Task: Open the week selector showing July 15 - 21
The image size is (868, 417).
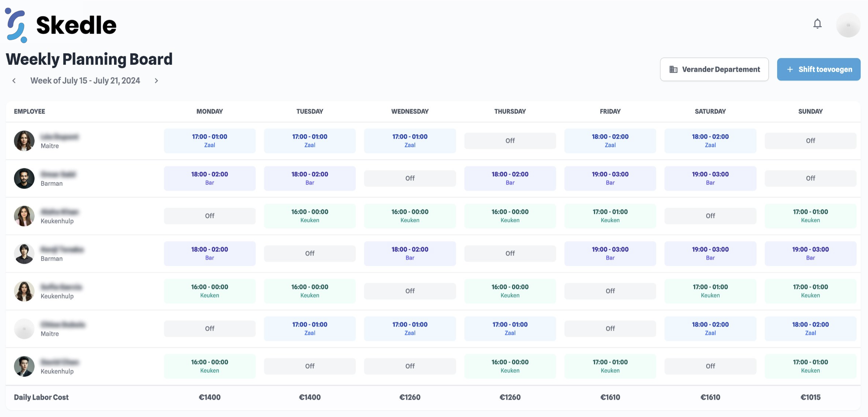Action: 85,80
